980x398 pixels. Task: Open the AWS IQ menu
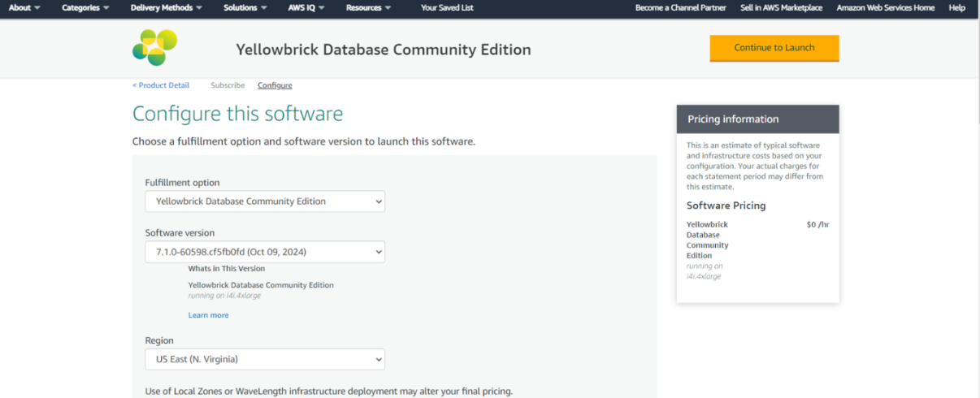click(305, 8)
